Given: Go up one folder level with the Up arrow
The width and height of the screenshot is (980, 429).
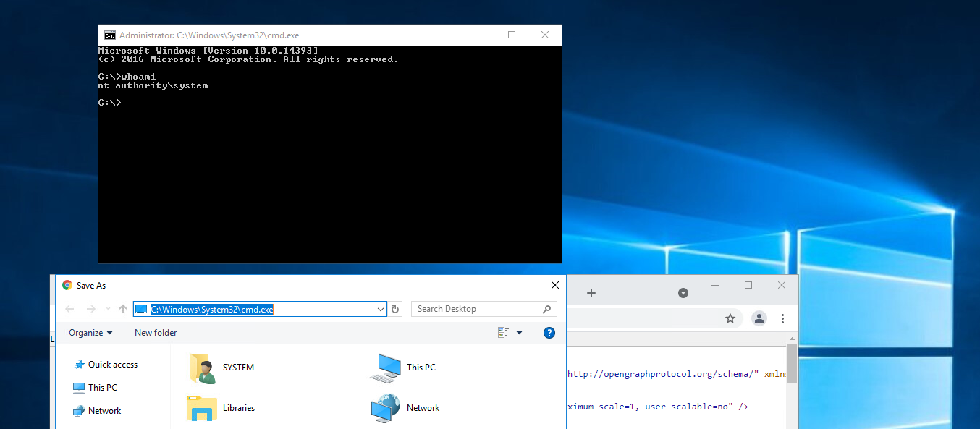Looking at the screenshot, I should tap(123, 309).
